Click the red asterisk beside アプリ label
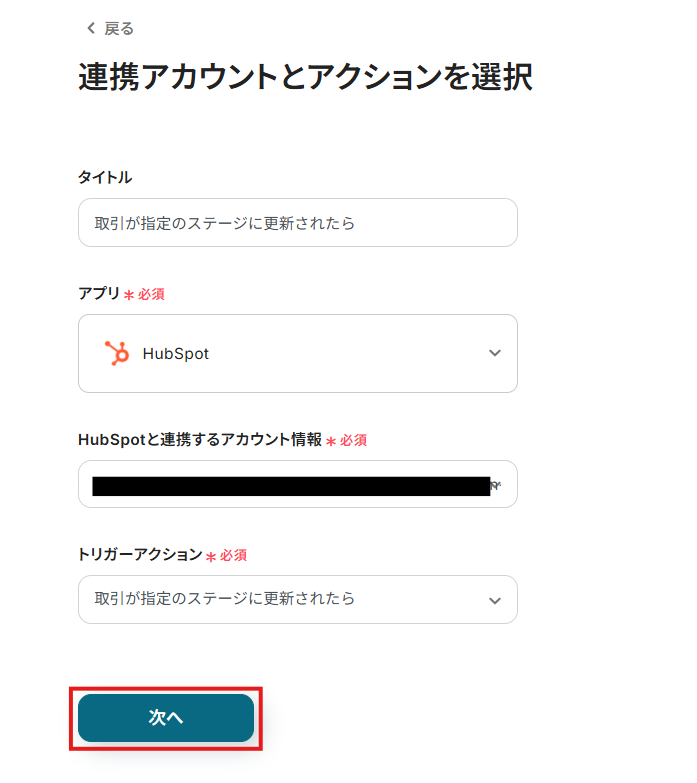Image resolution: width=697 pixels, height=783 pixels. [x=129, y=295]
